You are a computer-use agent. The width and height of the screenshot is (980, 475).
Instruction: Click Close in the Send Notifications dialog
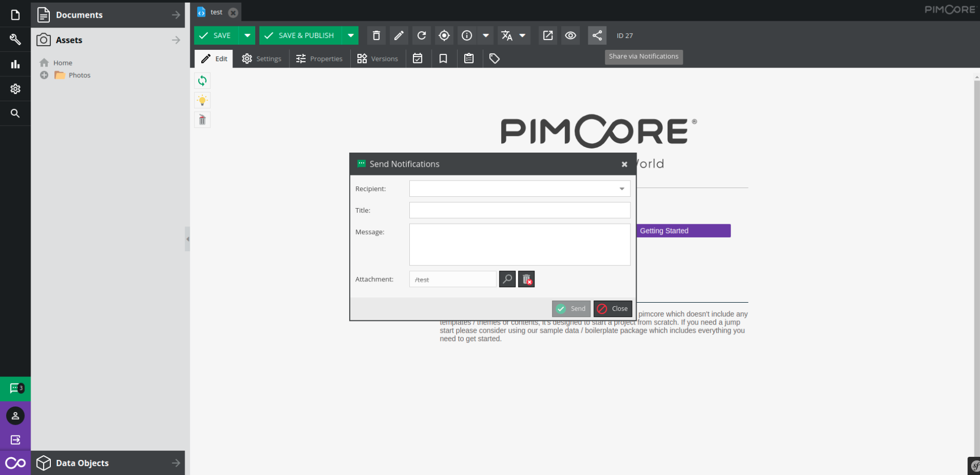click(x=613, y=308)
